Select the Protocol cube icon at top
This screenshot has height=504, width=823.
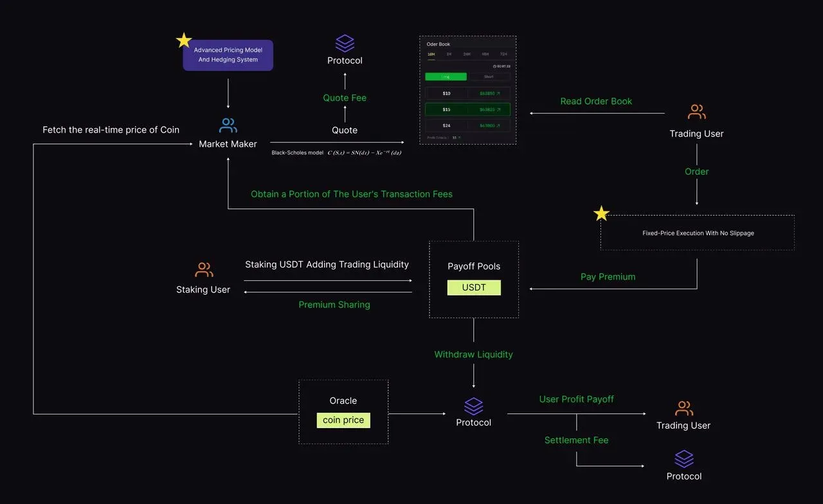point(345,43)
